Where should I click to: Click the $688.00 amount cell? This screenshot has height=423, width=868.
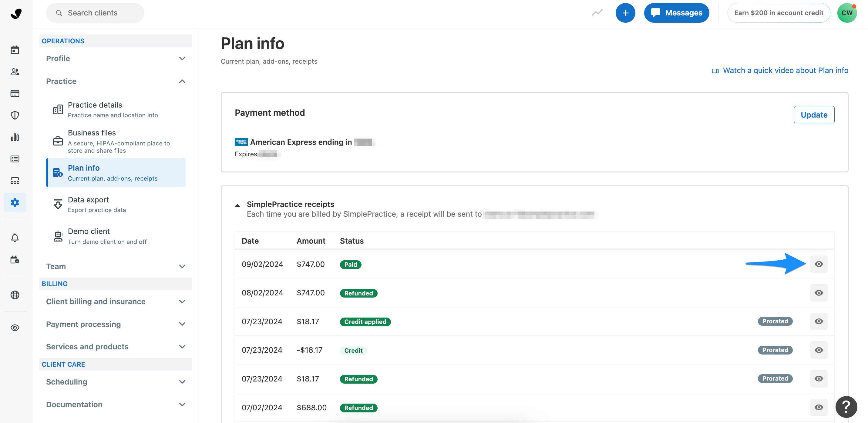[311, 408]
